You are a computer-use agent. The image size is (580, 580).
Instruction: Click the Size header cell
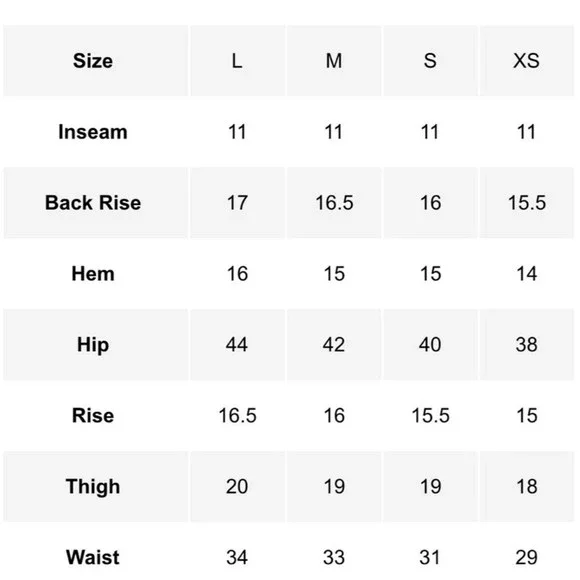tap(93, 61)
